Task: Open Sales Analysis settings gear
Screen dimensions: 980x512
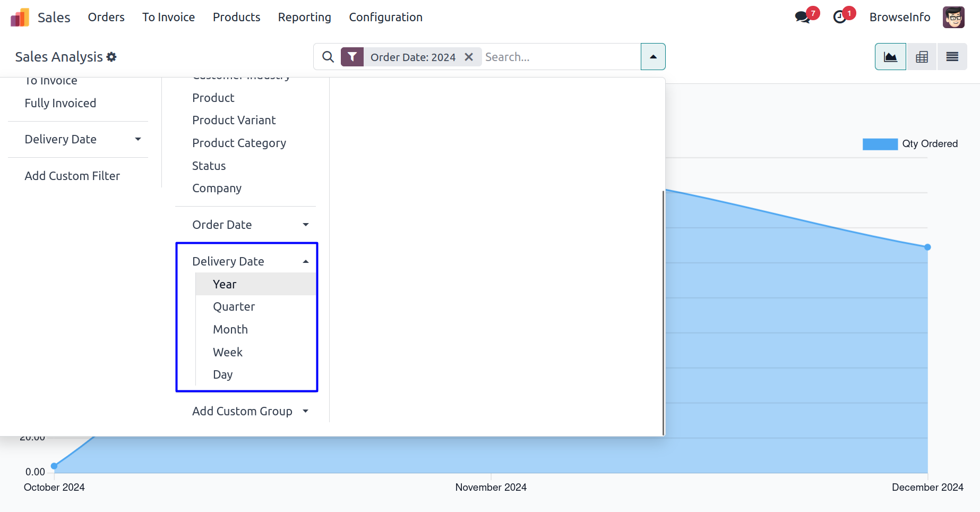Action: (x=111, y=57)
